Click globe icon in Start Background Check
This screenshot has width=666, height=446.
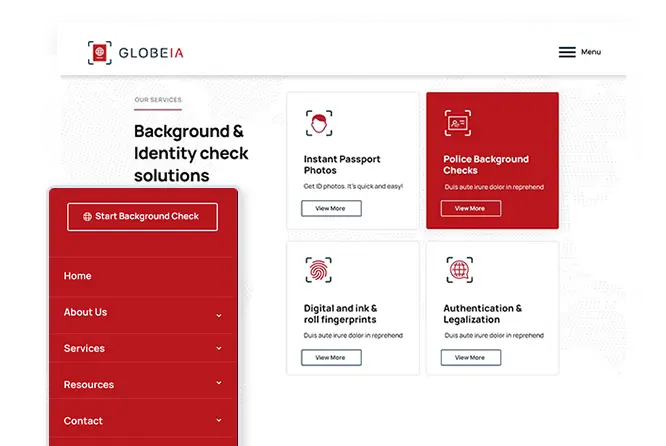(x=87, y=217)
